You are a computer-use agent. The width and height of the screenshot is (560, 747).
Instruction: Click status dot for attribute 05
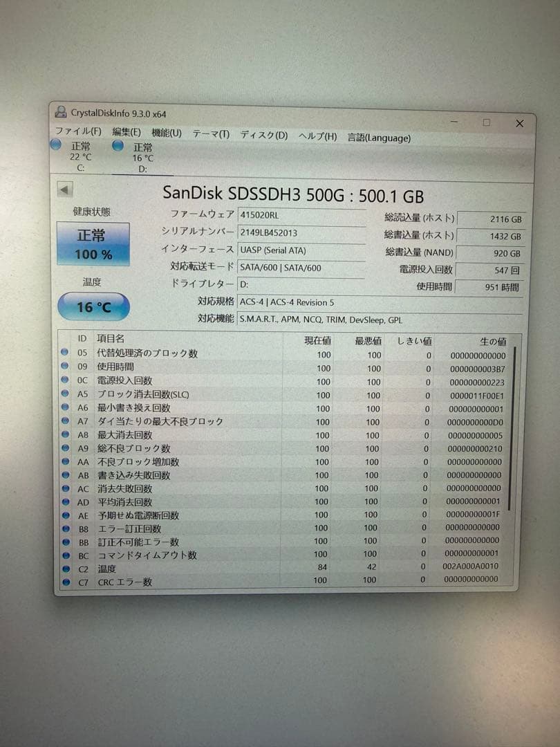tap(64, 352)
